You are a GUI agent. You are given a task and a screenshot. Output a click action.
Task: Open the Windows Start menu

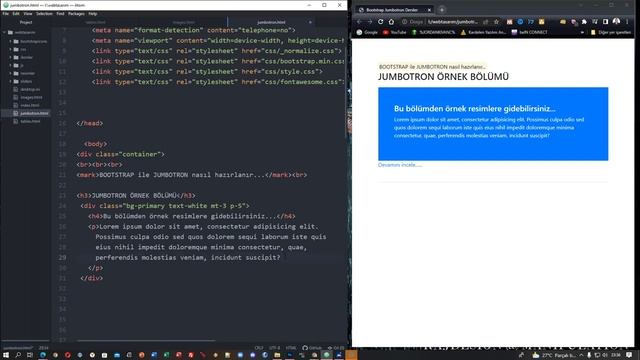[x=6, y=355]
